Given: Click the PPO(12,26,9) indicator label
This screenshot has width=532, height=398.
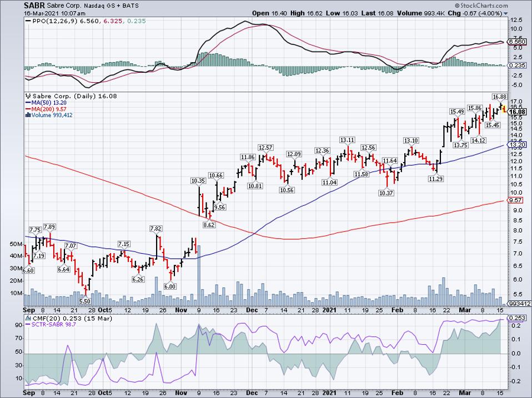Looking at the screenshot, I should click(x=54, y=21).
